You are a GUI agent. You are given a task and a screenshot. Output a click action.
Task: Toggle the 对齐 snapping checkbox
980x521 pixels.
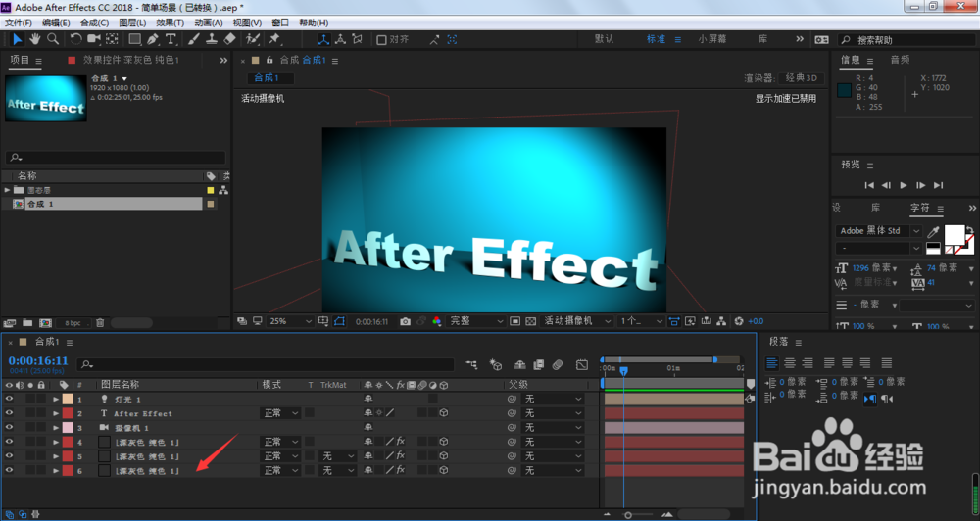click(381, 39)
